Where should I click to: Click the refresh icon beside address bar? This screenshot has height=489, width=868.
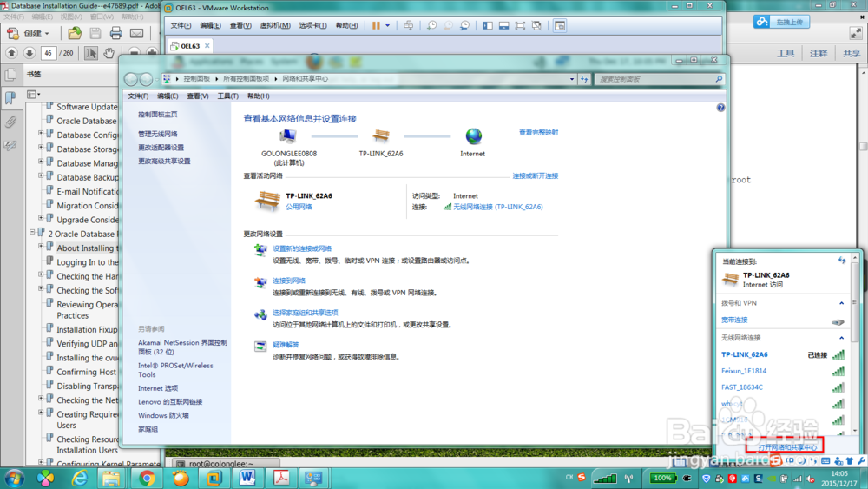pos(584,79)
